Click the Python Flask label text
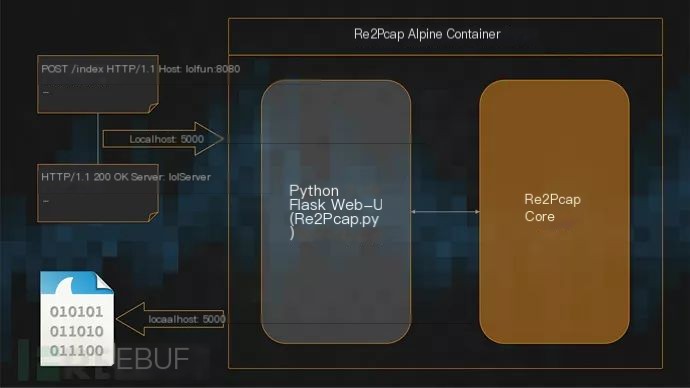This screenshot has height=388, width=690. [336, 198]
